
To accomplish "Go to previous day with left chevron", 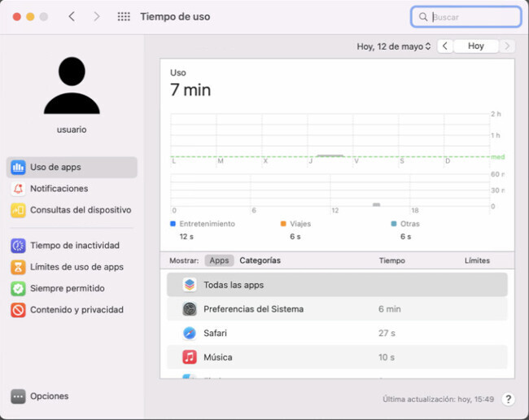I will pos(445,46).
